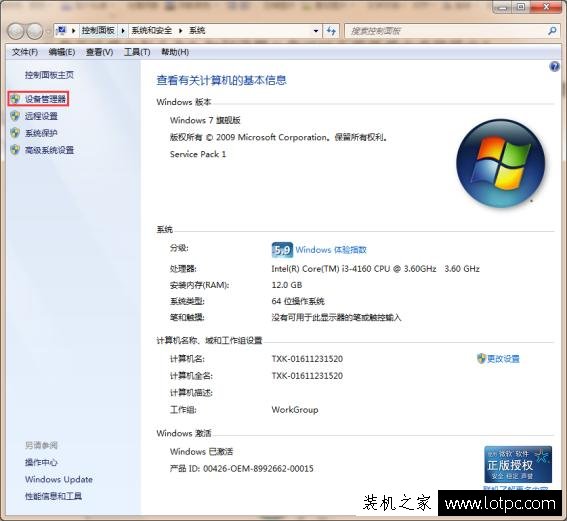Screen dimensions: 567x521
Task: Click the Windows 已激活 status text
Action: click(x=201, y=452)
